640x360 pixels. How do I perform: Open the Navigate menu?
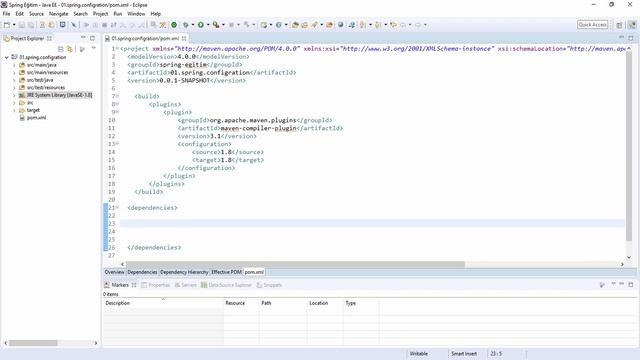click(58, 14)
